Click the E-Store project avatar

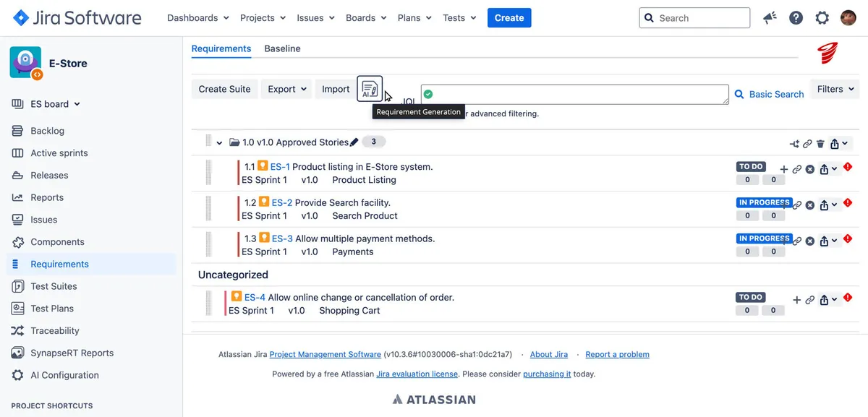[26, 62]
